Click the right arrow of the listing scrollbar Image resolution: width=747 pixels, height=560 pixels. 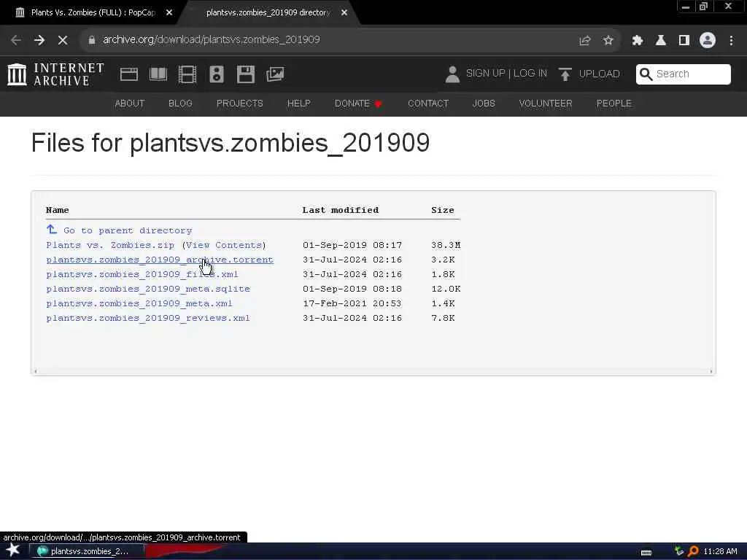coord(711,371)
